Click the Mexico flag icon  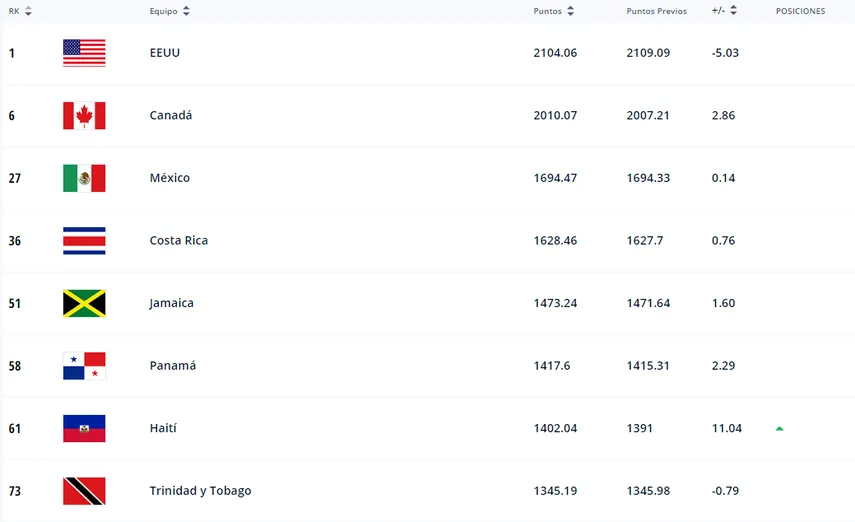pos(84,178)
